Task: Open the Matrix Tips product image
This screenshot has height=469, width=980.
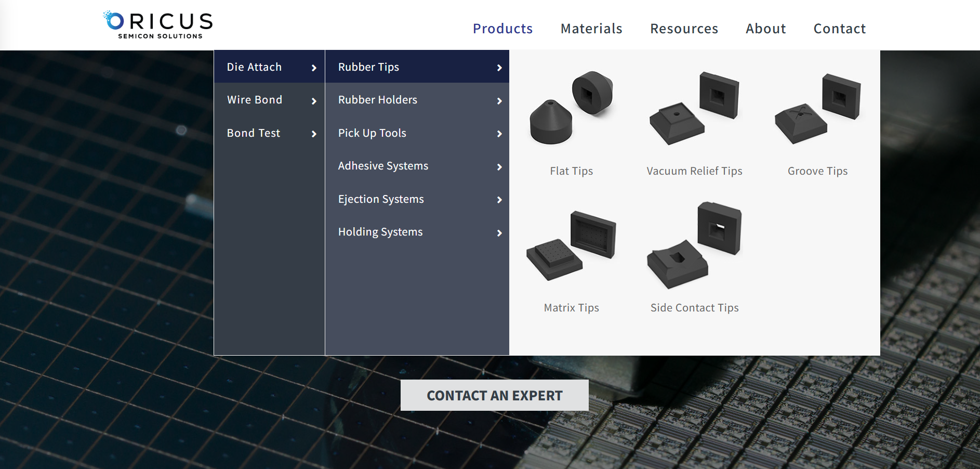Action: point(571,245)
